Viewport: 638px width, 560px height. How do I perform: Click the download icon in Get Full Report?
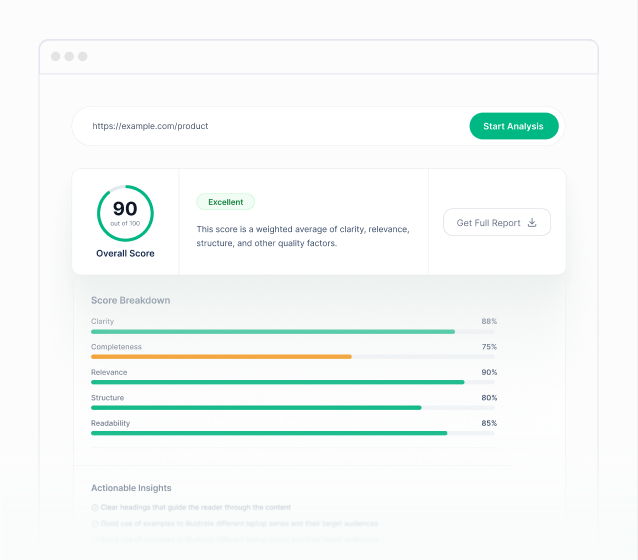pyautogui.click(x=532, y=223)
